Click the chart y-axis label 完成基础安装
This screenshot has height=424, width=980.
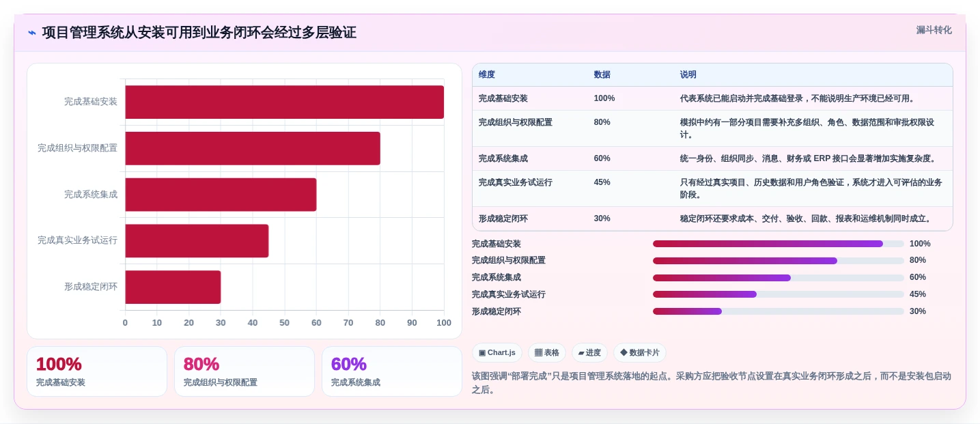click(x=91, y=102)
